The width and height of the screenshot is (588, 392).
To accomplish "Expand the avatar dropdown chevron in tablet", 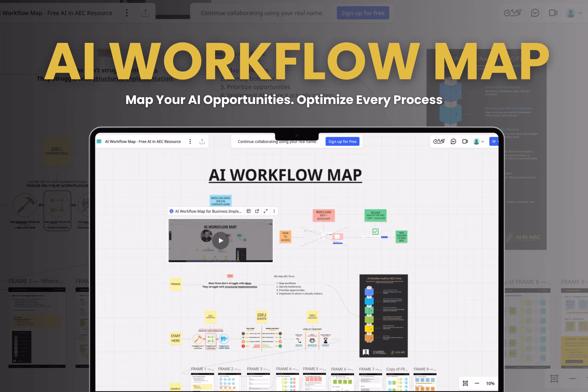I will pyautogui.click(x=482, y=141).
